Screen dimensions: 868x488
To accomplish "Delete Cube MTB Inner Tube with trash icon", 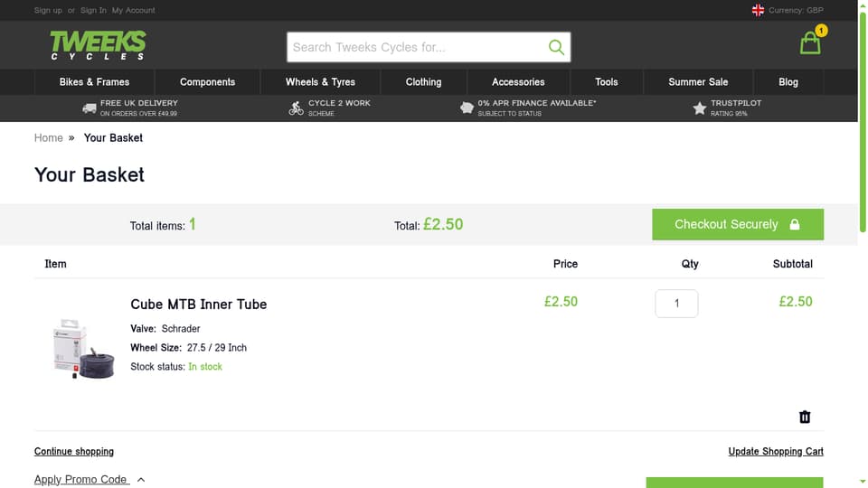I will click(805, 417).
